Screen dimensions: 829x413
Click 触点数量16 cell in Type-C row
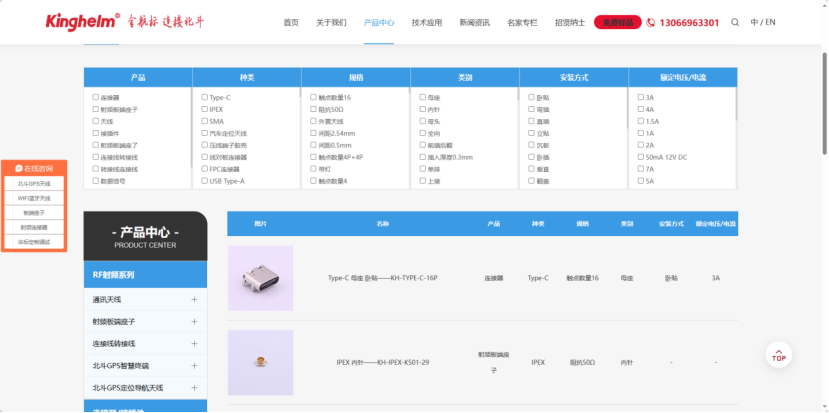tap(582, 278)
